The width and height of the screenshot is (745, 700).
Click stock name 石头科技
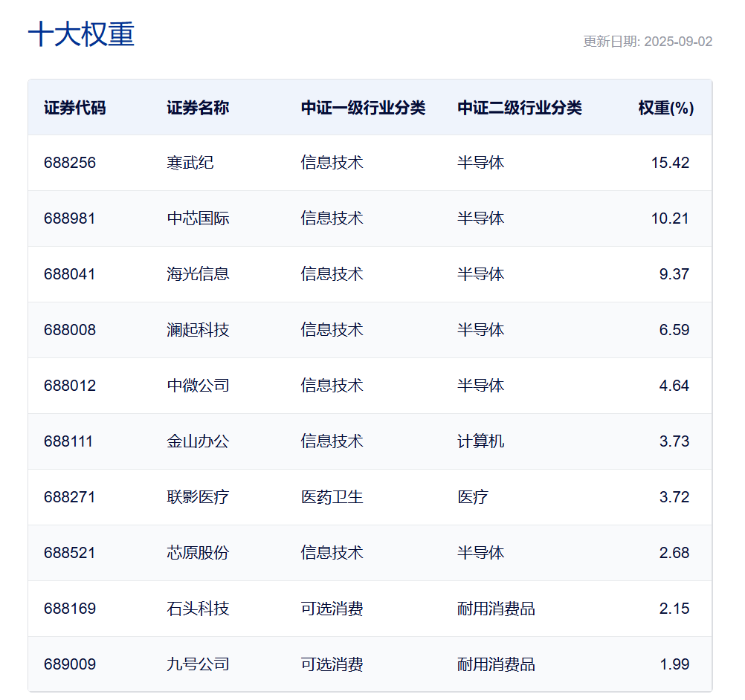(198, 609)
